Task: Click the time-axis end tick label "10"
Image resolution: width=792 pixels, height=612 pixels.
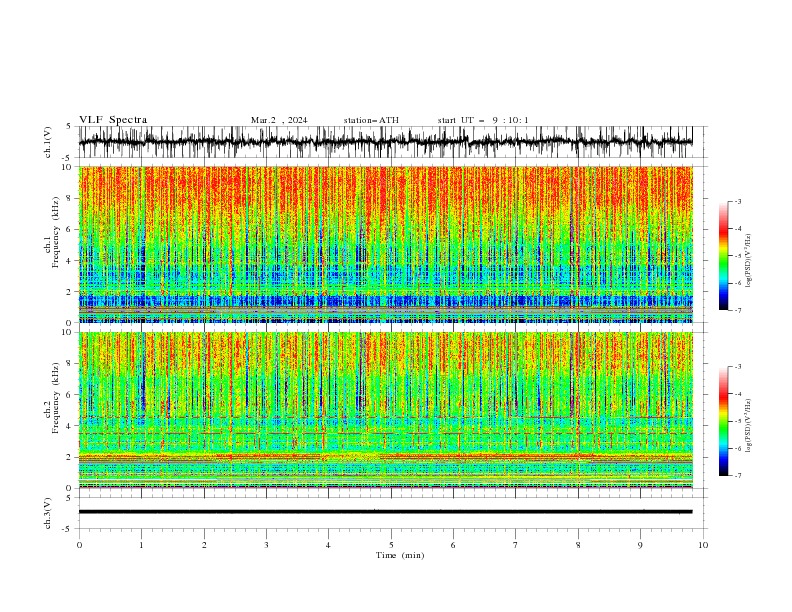Action: tap(703, 545)
